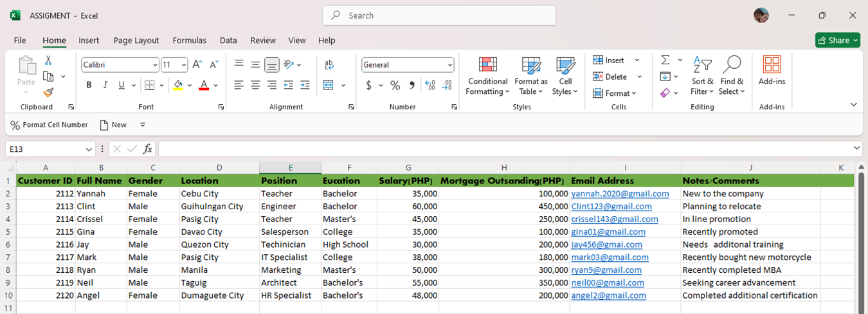The image size is (868, 314).
Task: Click Format Cell Number in quick toolbar
Action: point(50,125)
